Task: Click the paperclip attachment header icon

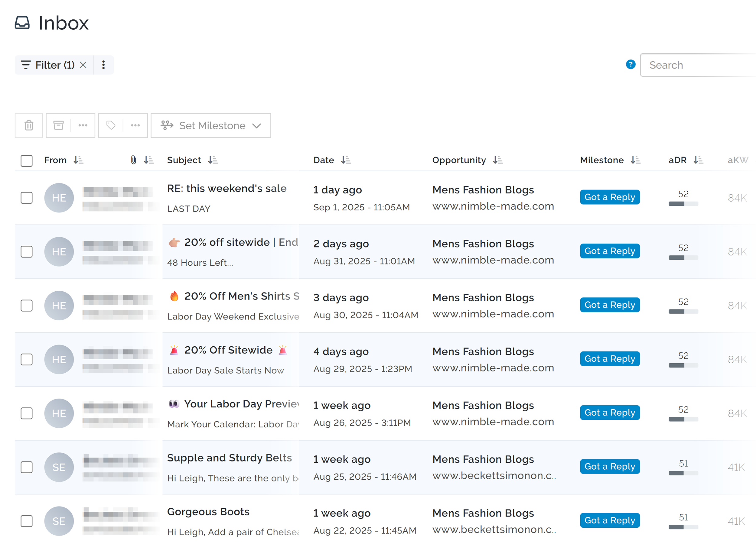Action: [133, 160]
